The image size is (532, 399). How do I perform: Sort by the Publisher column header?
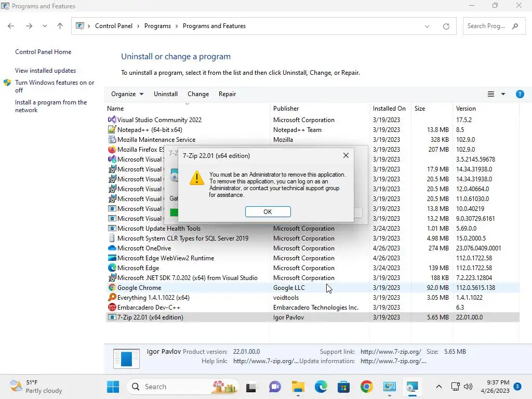point(320,109)
